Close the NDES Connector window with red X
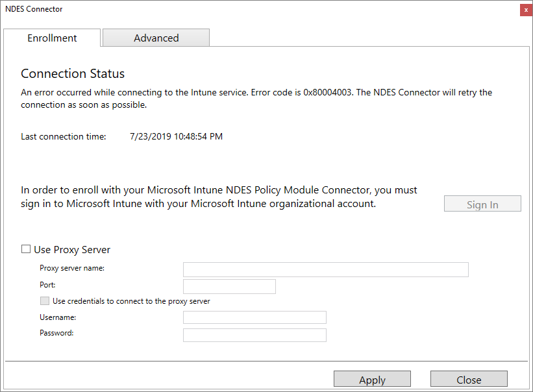 (x=526, y=10)
